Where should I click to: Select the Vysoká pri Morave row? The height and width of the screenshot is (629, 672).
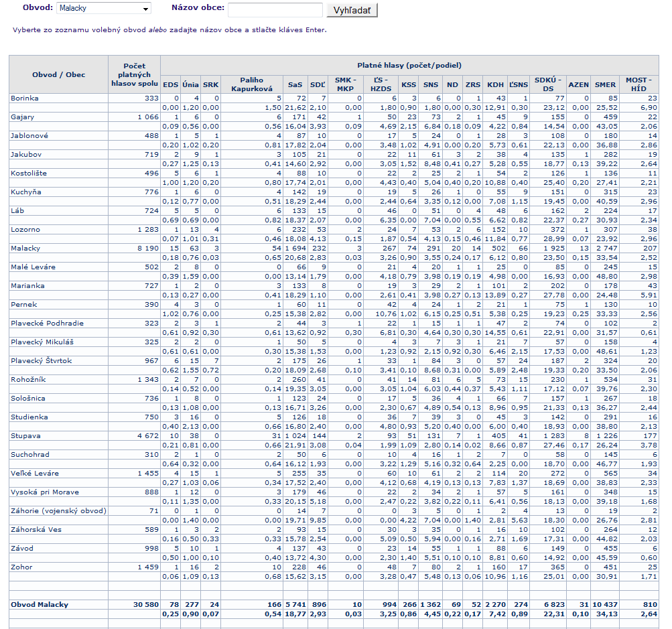pyautogui.click(x=44, y=492)
